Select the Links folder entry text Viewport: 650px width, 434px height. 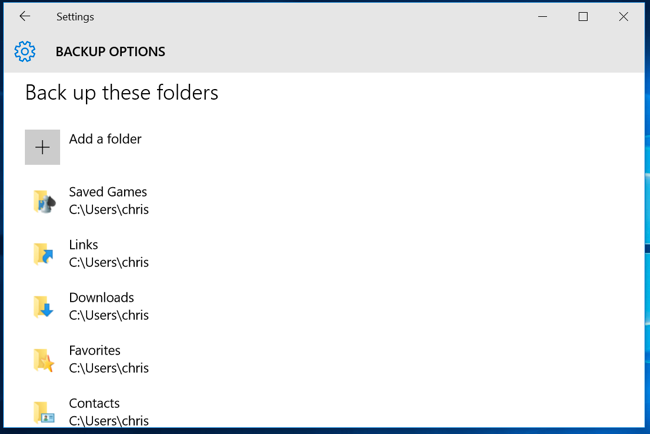(83, 245)
